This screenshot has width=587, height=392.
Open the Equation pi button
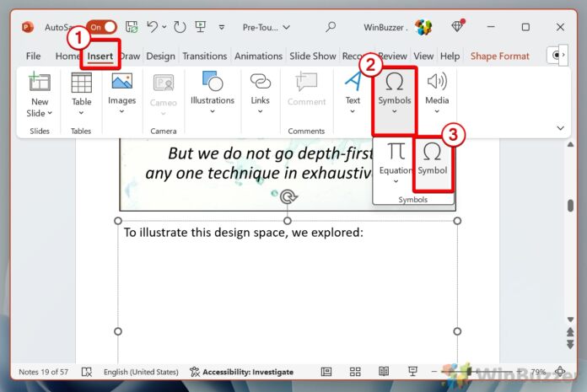396,153
